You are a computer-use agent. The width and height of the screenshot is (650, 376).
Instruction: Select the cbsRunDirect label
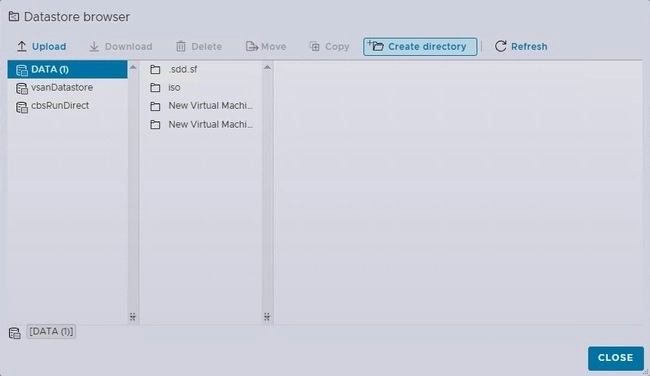point(60,106)
